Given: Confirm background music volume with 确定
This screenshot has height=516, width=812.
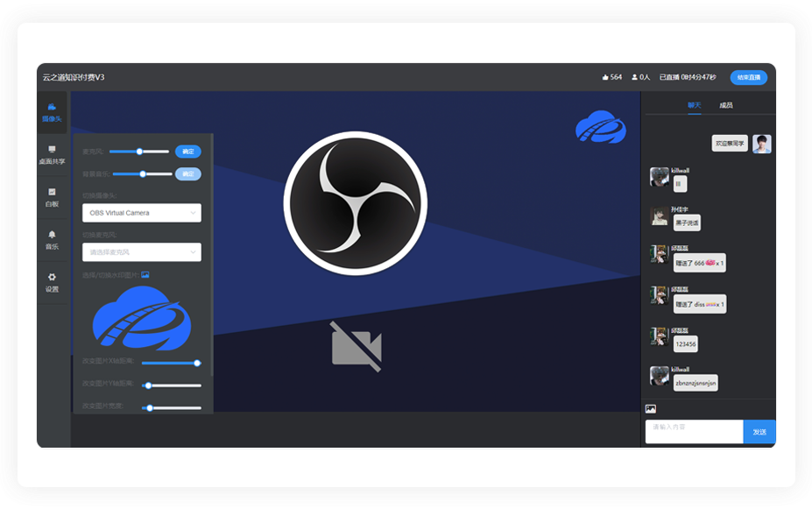Looking at the screenshot, I should click(188, 174).
